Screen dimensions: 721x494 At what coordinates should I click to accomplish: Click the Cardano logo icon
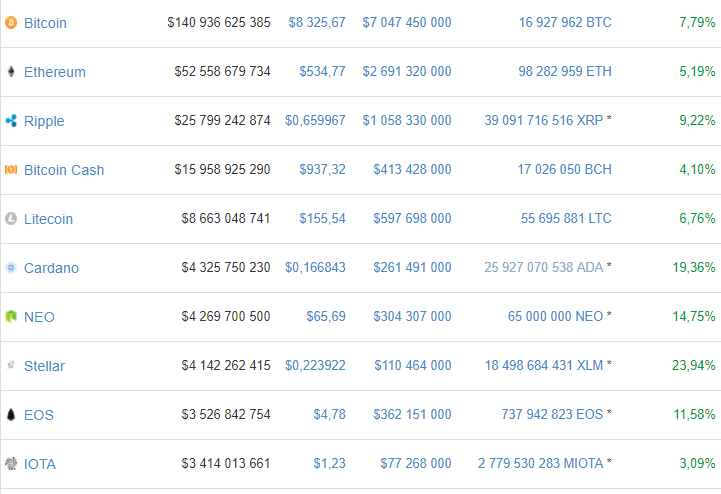point(11,268)
